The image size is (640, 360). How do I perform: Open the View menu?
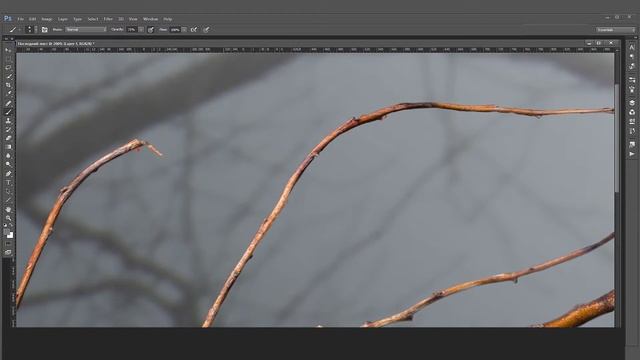[x=133, y=19]
